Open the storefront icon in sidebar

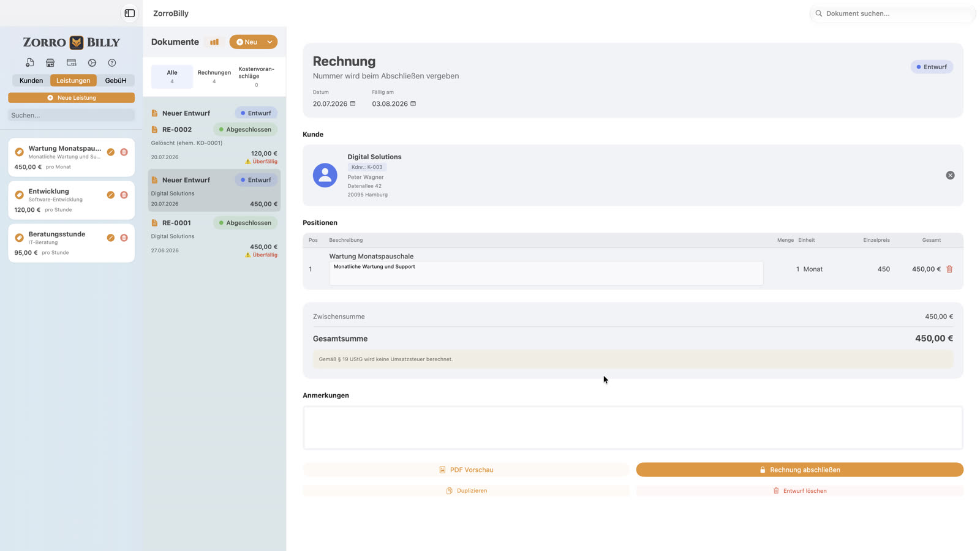50,62
